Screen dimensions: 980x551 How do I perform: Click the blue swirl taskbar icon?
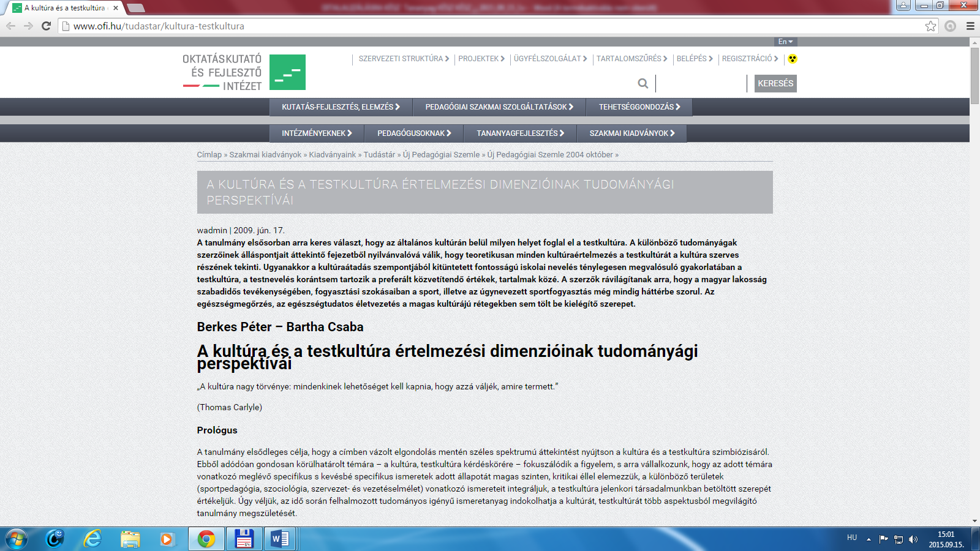pyautogui.click(x=55, y=539)
